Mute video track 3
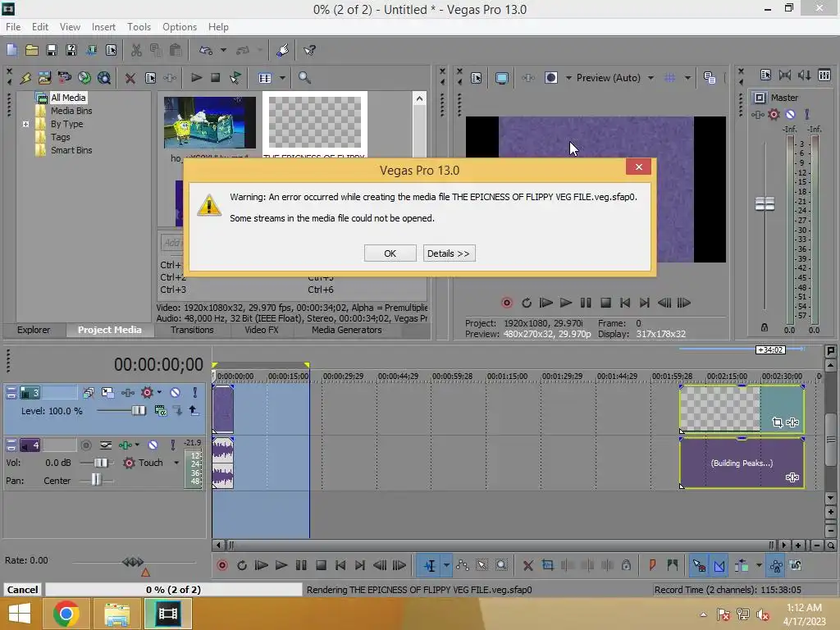The height and width of the screenshot is (630, 840). point(176,393)
